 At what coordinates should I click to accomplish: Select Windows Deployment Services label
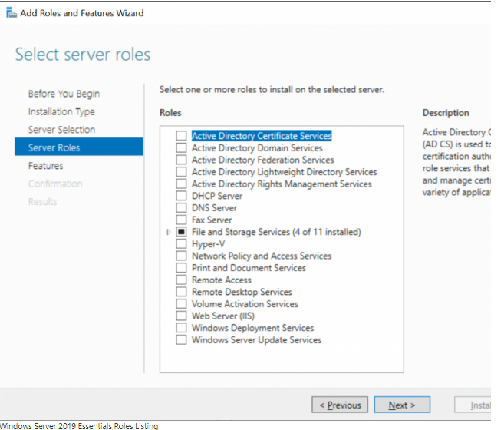[252, 328]
